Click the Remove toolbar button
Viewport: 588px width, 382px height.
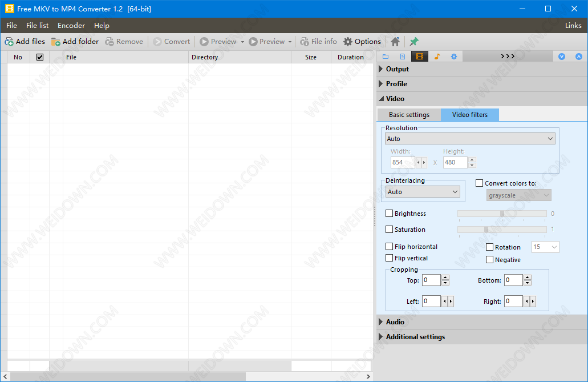click(124, 42)
